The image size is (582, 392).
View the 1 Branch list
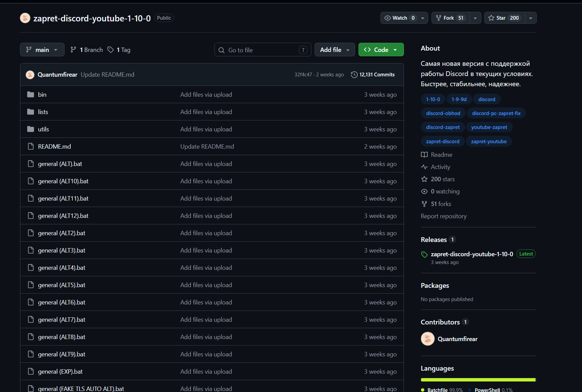pyautogui.click(x=86, y=50)
